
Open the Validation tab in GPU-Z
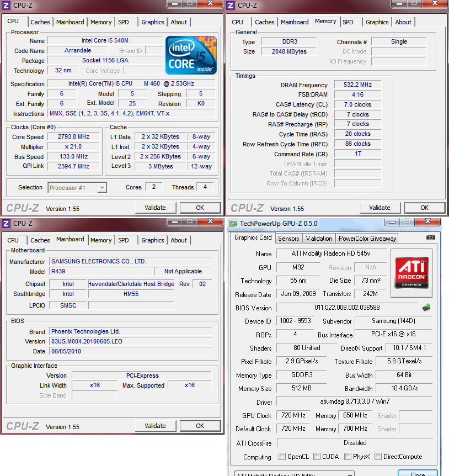click(319, 239)
